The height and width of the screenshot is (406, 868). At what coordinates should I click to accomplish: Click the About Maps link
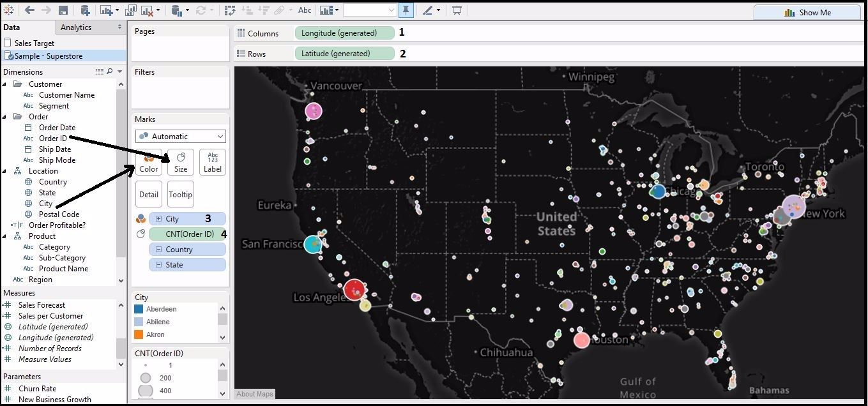[255, 394]
